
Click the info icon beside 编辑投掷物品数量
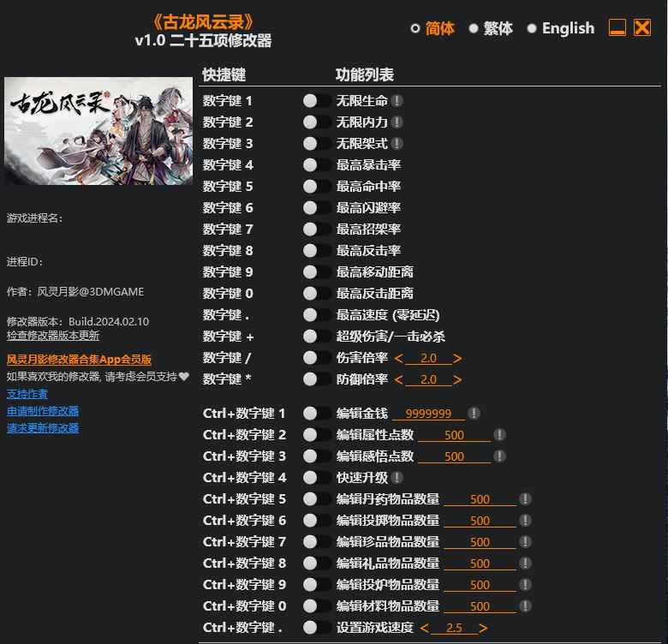525,521
